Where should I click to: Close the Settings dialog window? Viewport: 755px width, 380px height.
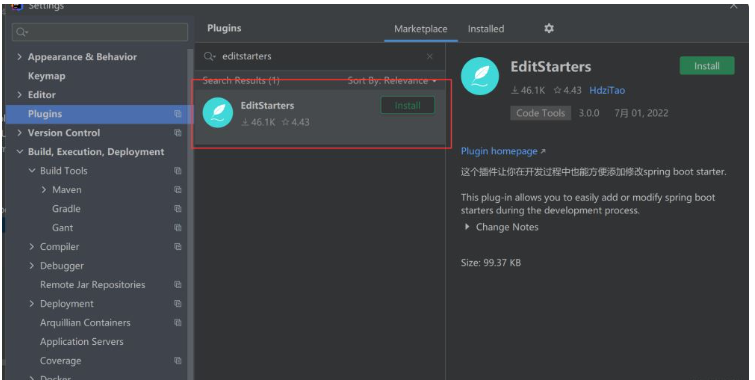[x=733, y=5]
